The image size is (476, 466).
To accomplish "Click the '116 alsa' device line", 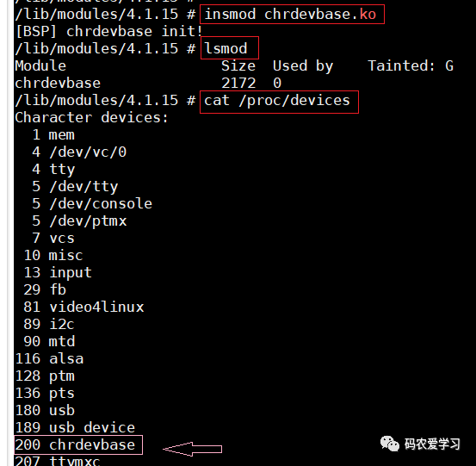I will 49,359.
